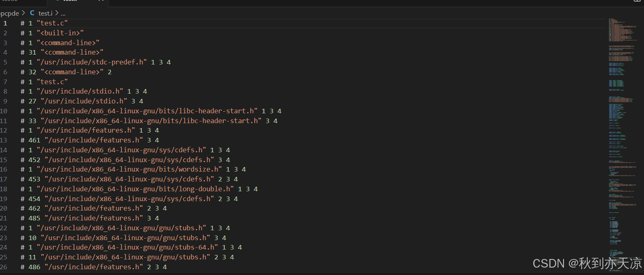Click the stdc-predef.h include line
This screenshot has height=275, width=644.
point(96,62)
